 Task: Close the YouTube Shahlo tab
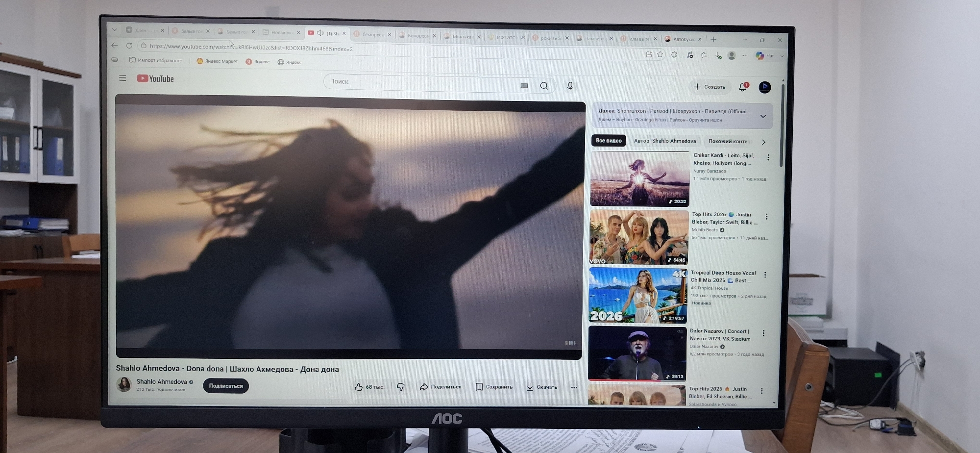tap(344, 34)
